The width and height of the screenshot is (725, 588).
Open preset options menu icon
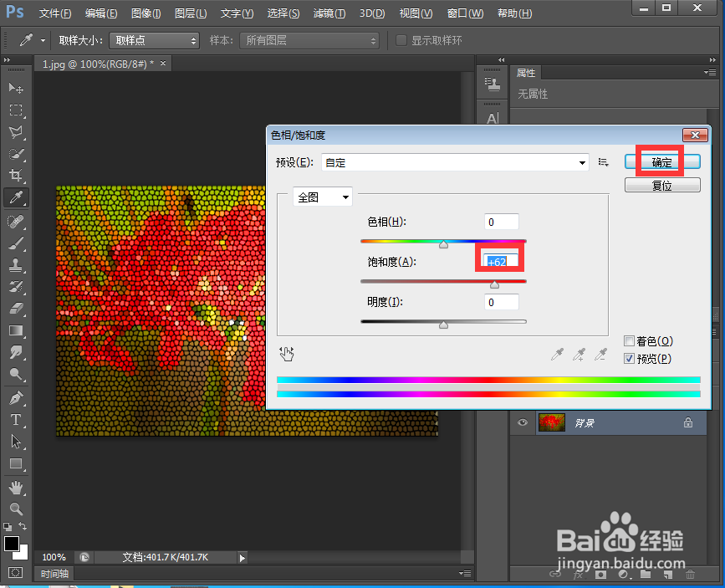pyautogui.click(x=604, y=162)
